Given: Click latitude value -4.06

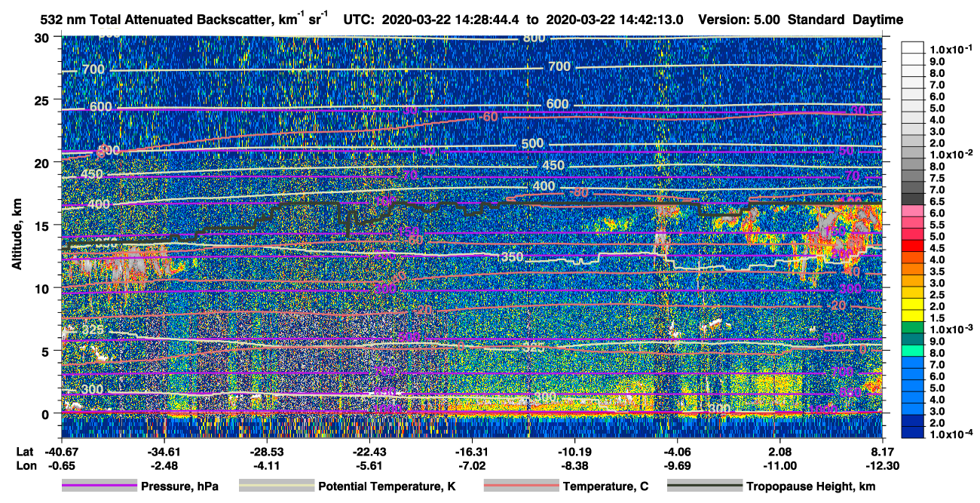Looking at the screenshot, I should click(678, 451).
